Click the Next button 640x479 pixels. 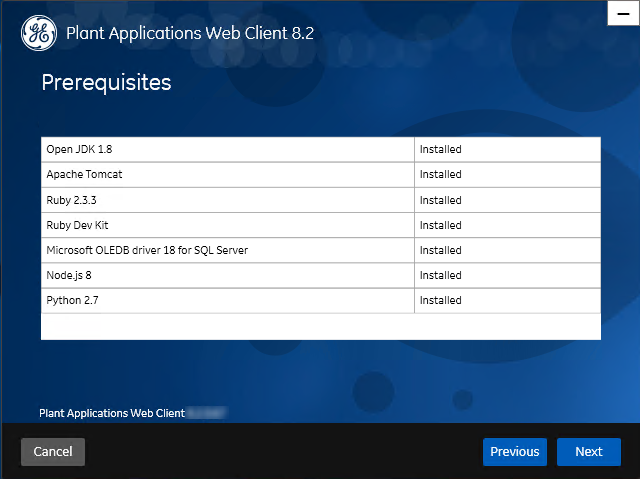pyautogui.click(x=589, y=452)
